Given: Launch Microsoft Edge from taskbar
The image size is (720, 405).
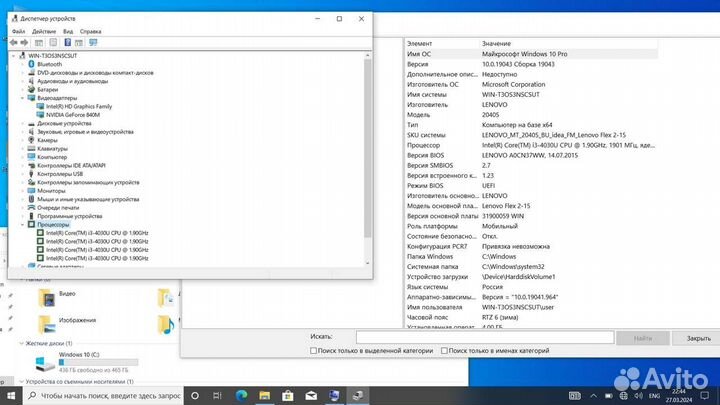Looking at the screenshot, I should 241,395.
